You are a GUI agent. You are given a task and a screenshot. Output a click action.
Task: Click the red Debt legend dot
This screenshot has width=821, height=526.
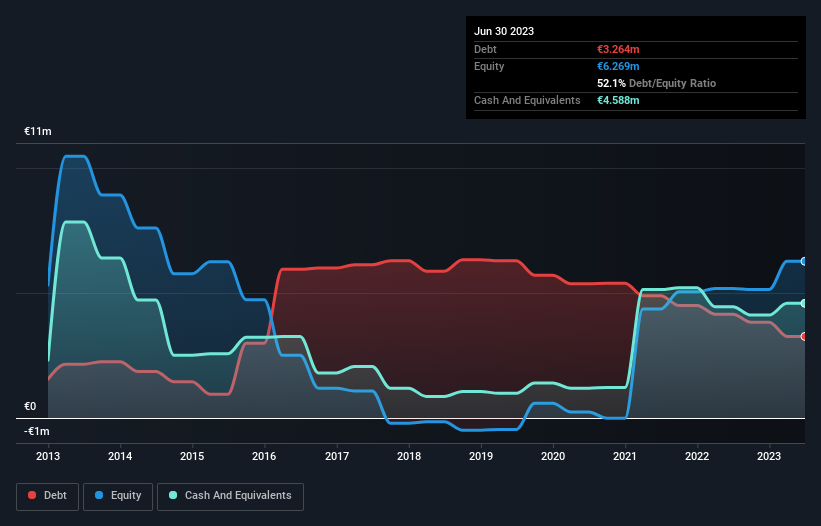coord(32,495)
